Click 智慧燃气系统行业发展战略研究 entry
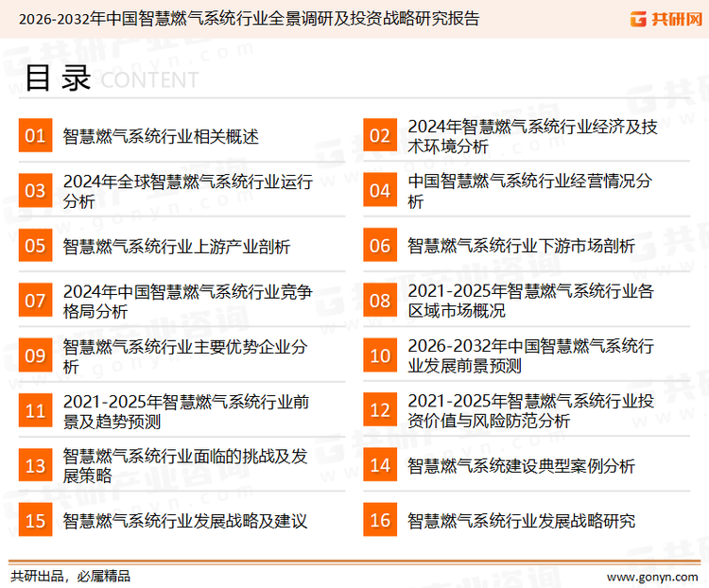This screenshot has width=709, height=588. click(x=521, y=521)
